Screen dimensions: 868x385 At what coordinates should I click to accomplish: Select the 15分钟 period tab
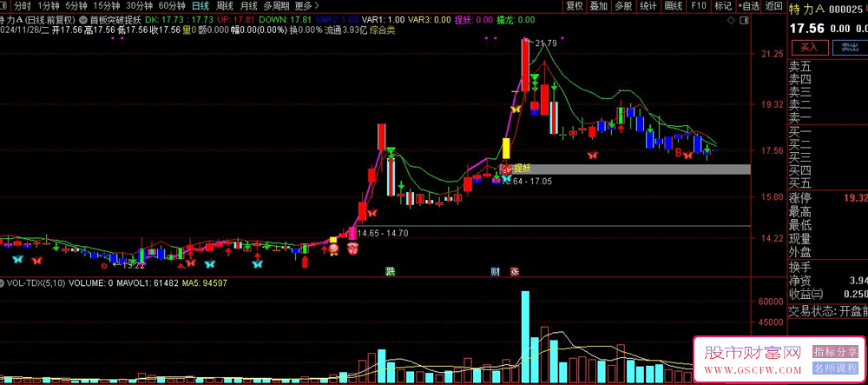106,6
